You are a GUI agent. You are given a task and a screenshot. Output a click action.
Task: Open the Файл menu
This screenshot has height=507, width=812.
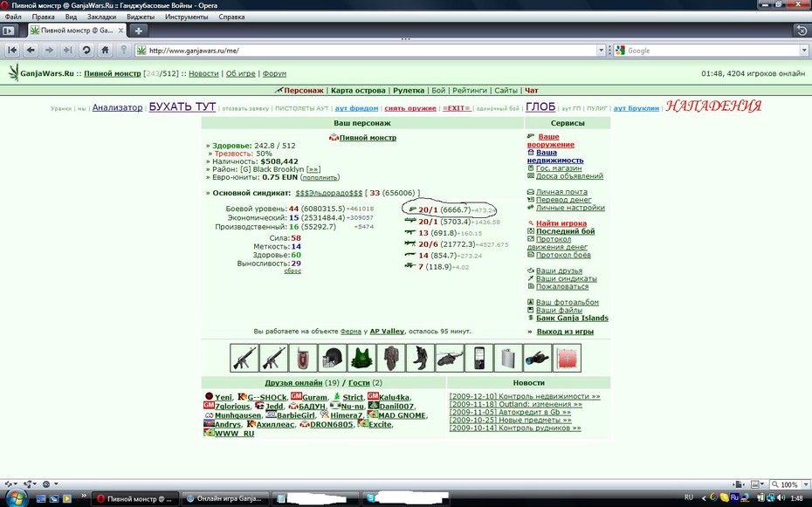point(13,17)
